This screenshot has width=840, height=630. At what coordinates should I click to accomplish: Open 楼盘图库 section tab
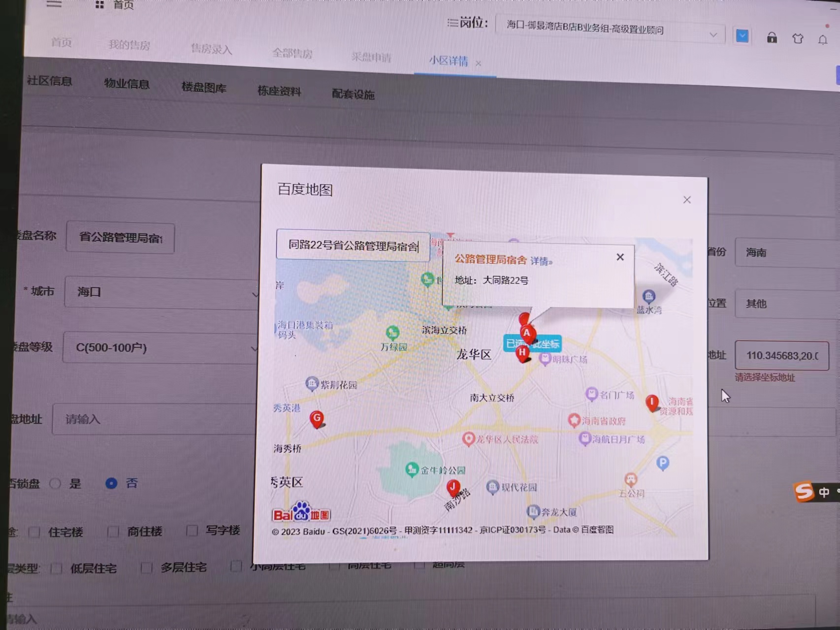click(x=204, y=88)
